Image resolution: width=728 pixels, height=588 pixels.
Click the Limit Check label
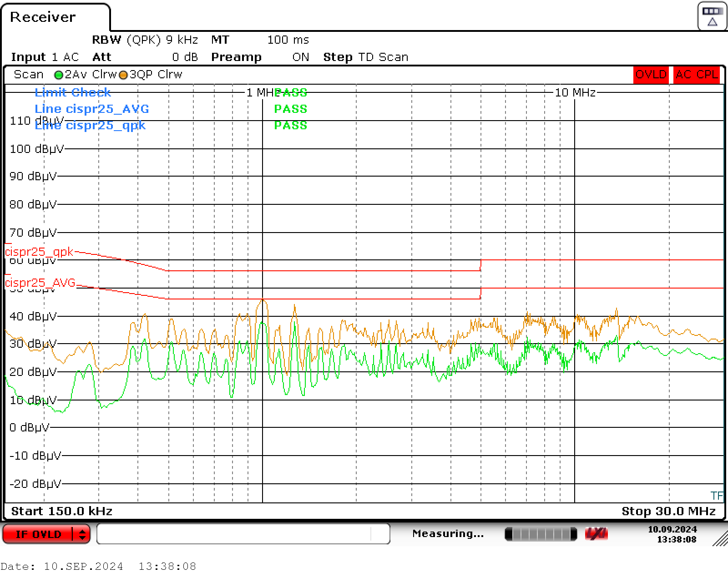73,92
